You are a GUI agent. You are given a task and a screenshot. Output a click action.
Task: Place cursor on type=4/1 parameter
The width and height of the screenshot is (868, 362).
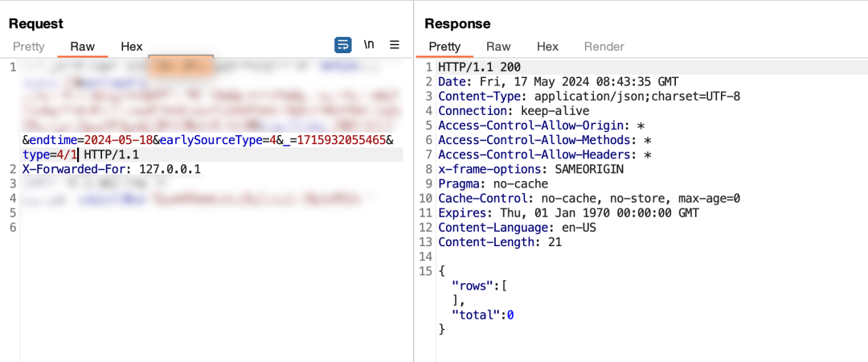tap(49, 154)
